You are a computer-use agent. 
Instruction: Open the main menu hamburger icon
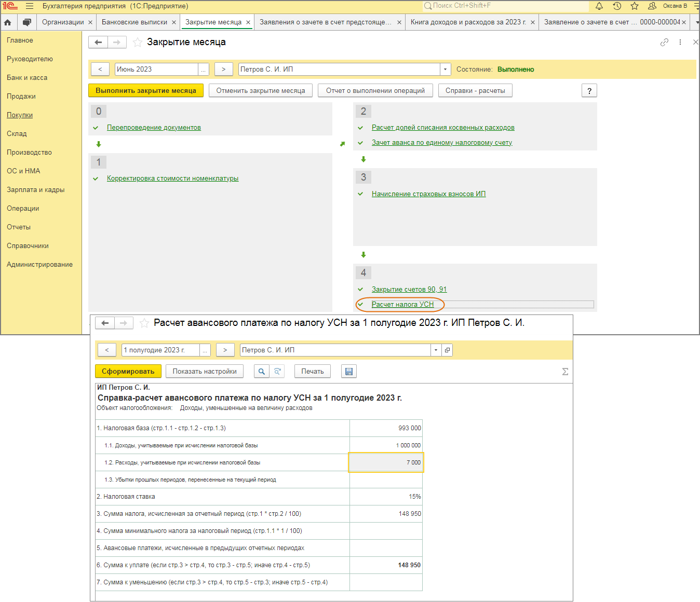(30, 6)
